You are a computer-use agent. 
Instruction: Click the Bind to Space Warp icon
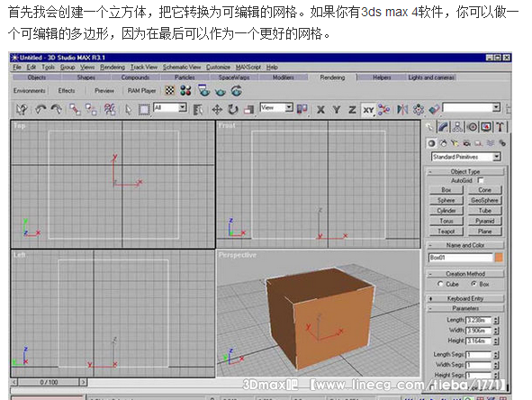[110, 109]
